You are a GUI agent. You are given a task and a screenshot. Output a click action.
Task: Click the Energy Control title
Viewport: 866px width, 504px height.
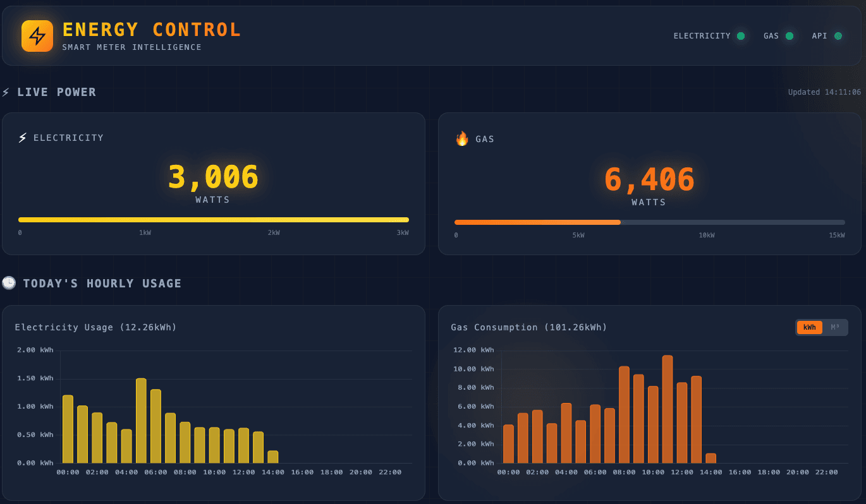point(152,30)
